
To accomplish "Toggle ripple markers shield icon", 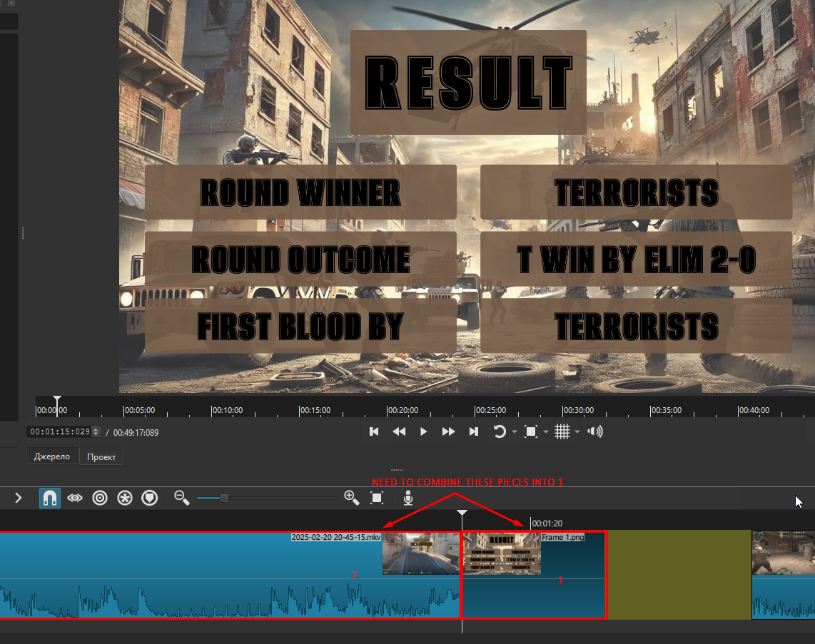I will (x=150, y=498).
